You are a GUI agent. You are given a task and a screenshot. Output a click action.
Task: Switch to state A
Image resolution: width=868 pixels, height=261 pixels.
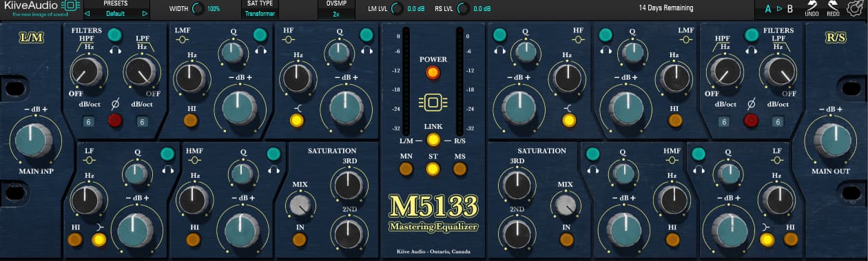(x=768, y=10)
